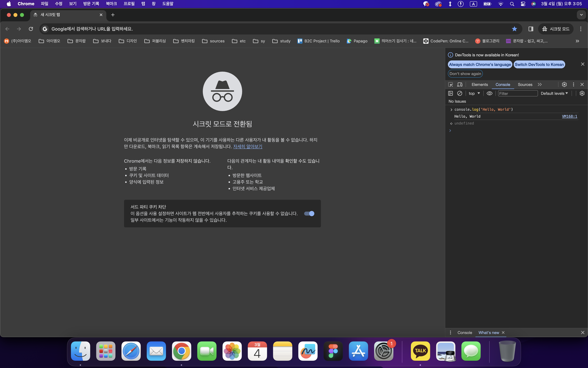
Task: Open Control Center in the menu bar
Action: 523,4
